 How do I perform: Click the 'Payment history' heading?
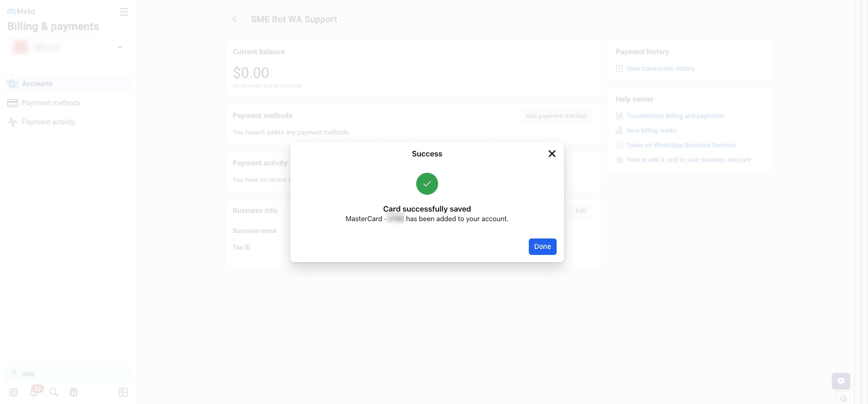point(642,52)
